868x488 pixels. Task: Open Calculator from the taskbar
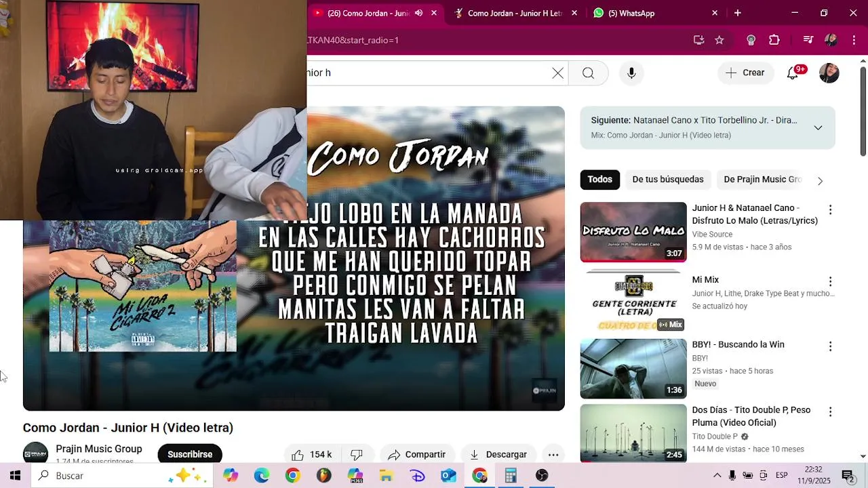511,476
